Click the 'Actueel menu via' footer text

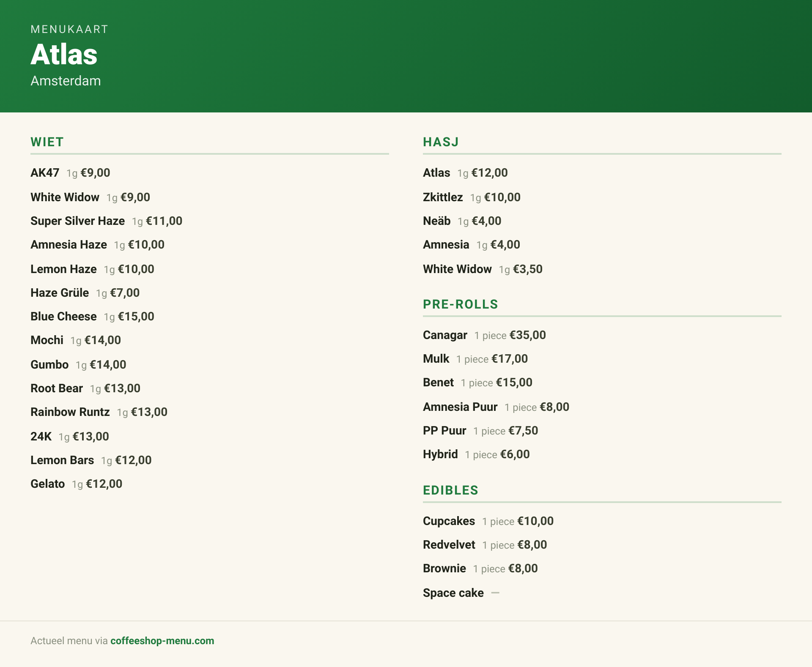tap(69, 641)
